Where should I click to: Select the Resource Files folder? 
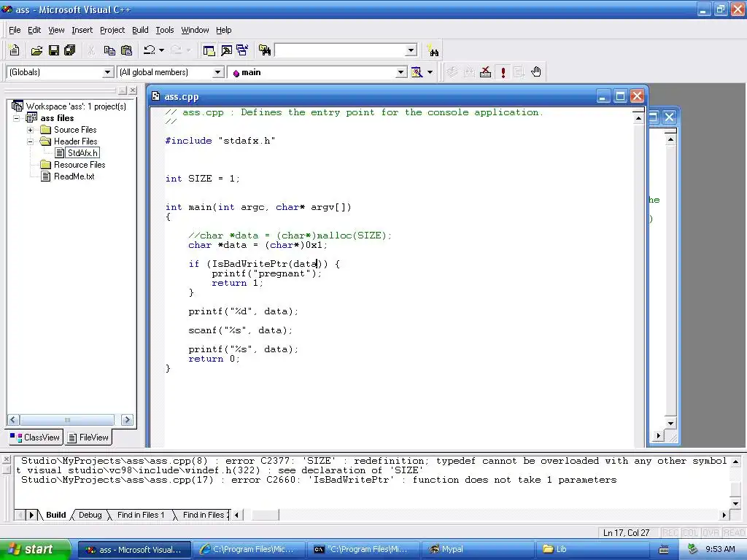(80, 165)
